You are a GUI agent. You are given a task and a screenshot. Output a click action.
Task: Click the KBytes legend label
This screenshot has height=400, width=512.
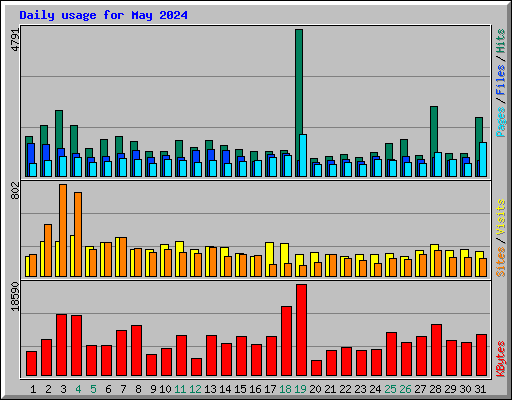(500, 359)
